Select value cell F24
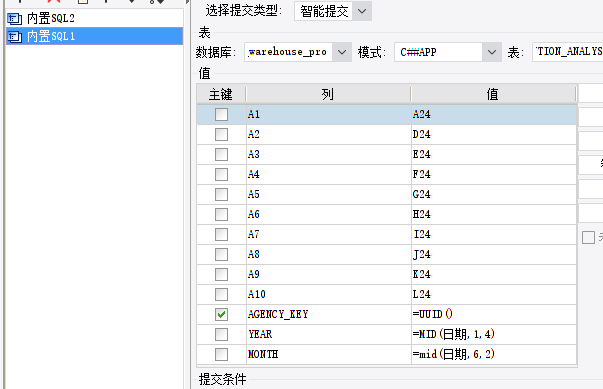Image resolution: width=603 pixels, height=389 pixels. (493, 174)
